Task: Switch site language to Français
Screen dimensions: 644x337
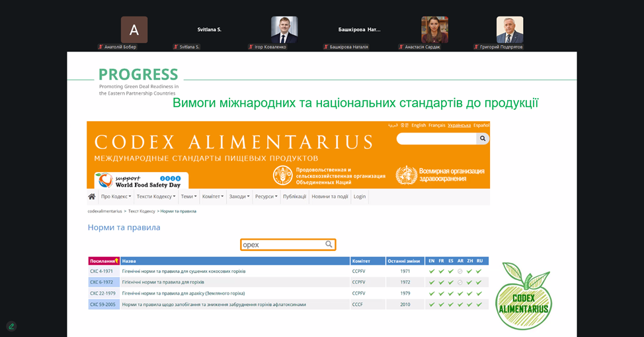Action: click(x=436, y=126)
